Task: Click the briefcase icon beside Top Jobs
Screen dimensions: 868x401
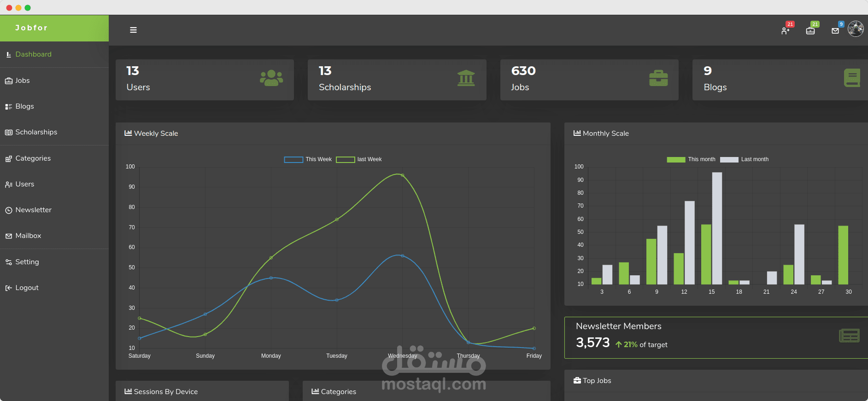Action: point(577,380)
